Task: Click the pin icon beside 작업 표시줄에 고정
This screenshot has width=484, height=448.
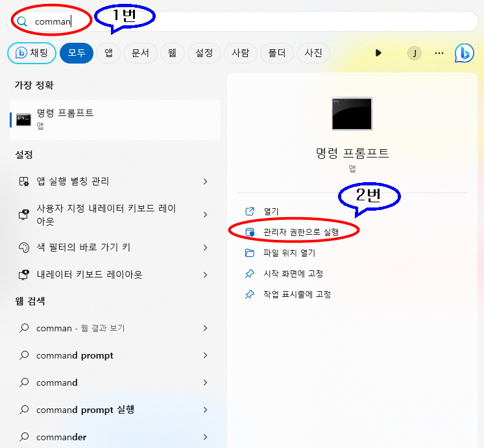Action: (x=249, y=294)
